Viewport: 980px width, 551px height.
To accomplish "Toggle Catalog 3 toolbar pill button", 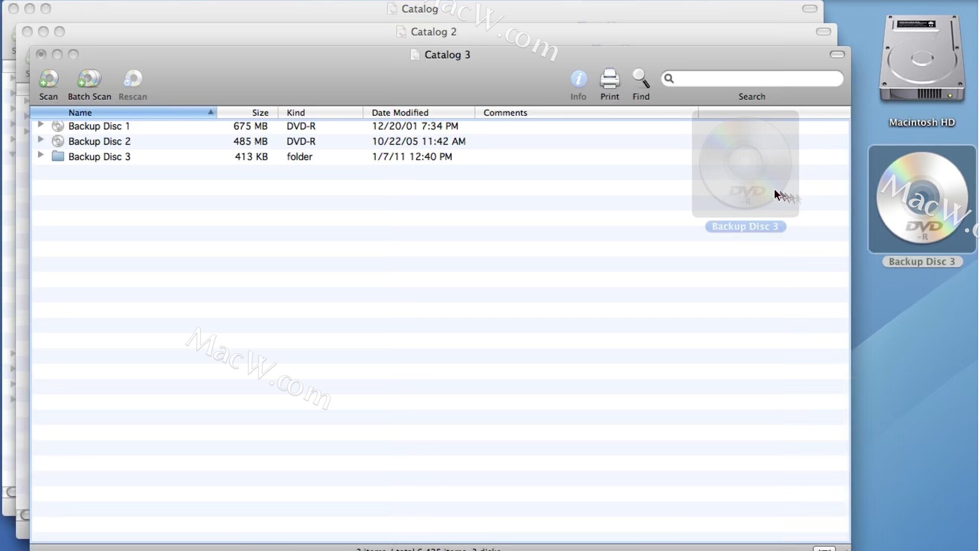I will (x=837, y=55).
